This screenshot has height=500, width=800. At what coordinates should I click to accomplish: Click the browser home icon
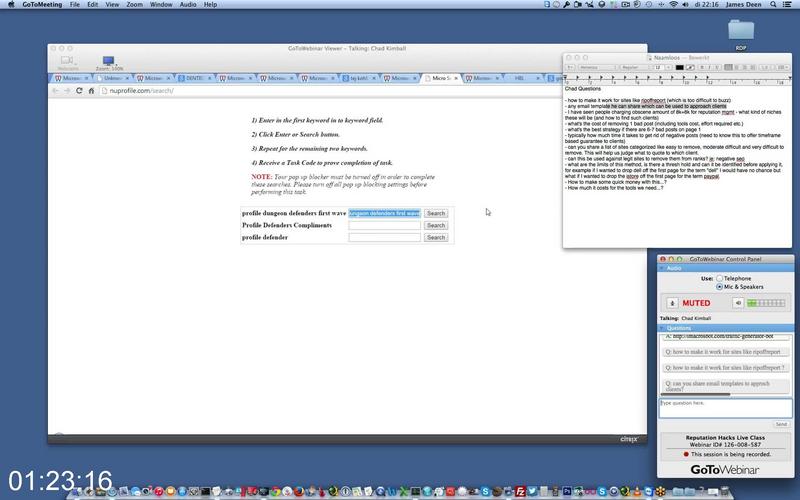[91, 91]
